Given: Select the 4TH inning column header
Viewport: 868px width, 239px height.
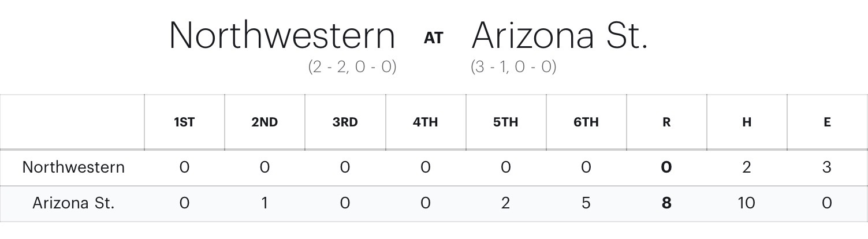Looking at the screenshot, I should [425, 122].
